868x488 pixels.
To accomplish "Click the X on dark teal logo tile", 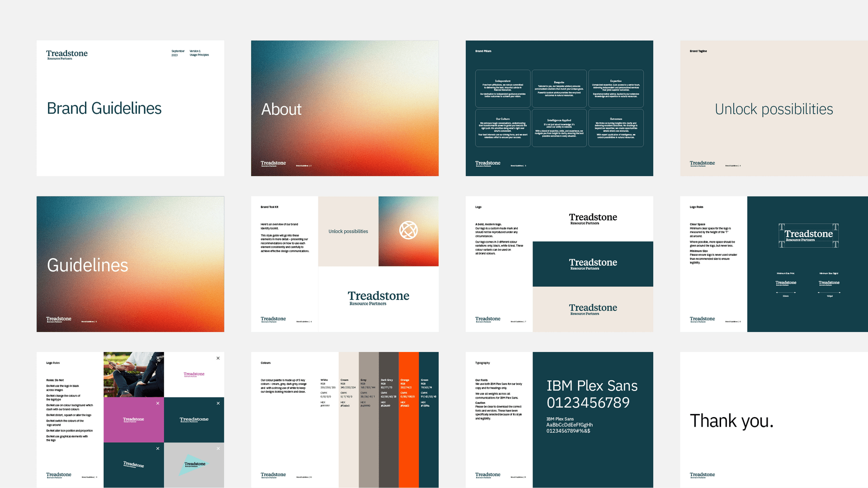I will (x=218, y=403).
